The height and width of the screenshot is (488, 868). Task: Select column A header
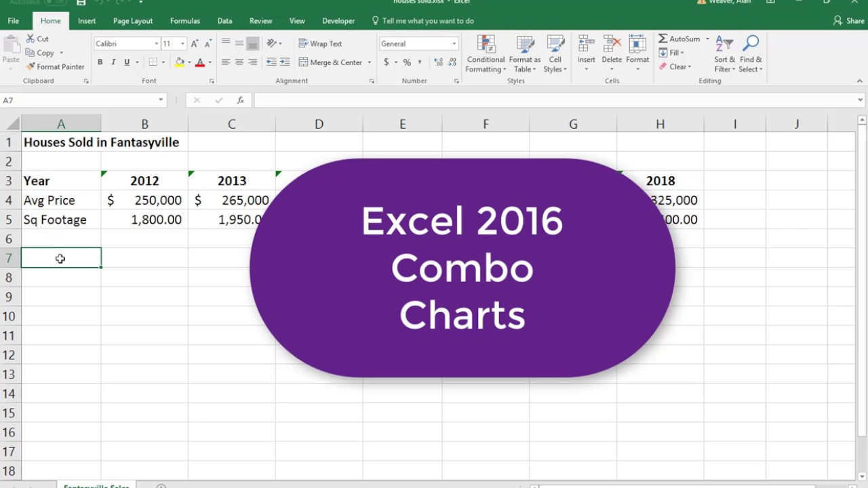(61, 124)
